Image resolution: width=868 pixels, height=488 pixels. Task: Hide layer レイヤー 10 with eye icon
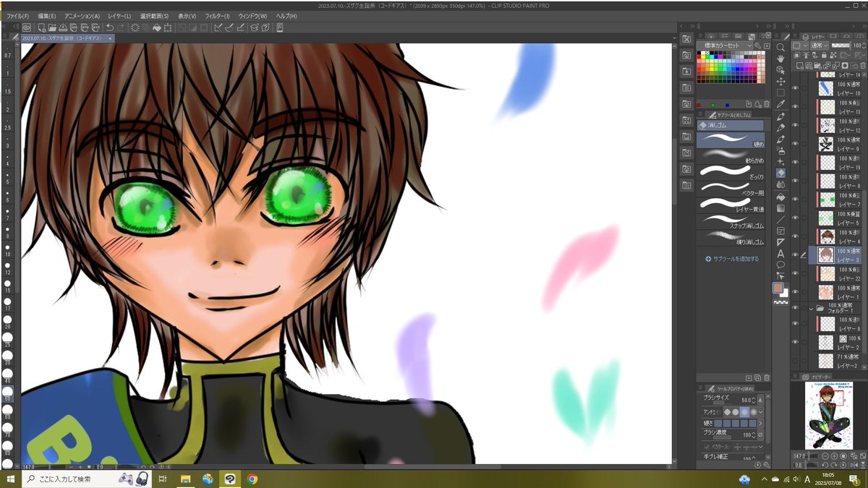tap(795, 88)
